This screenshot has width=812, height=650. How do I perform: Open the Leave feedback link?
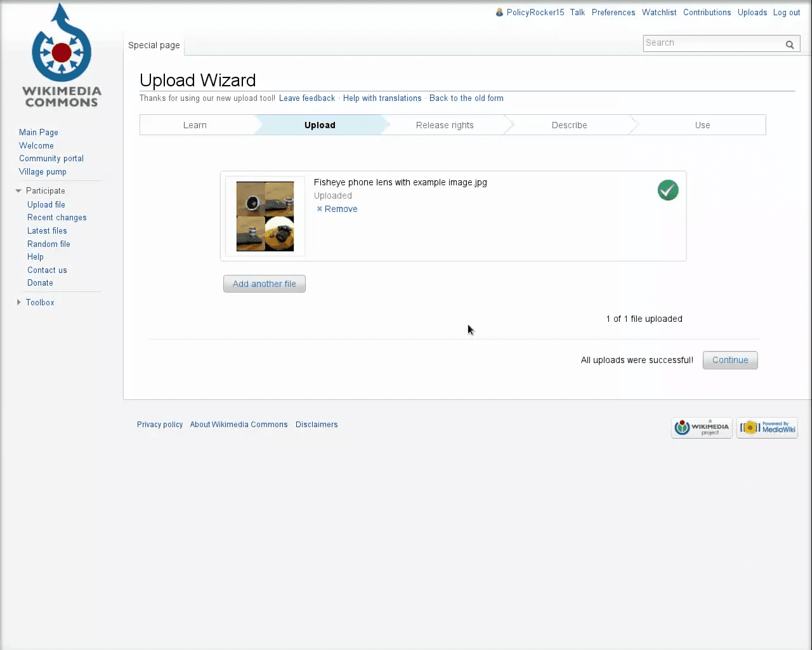(307, 98)
